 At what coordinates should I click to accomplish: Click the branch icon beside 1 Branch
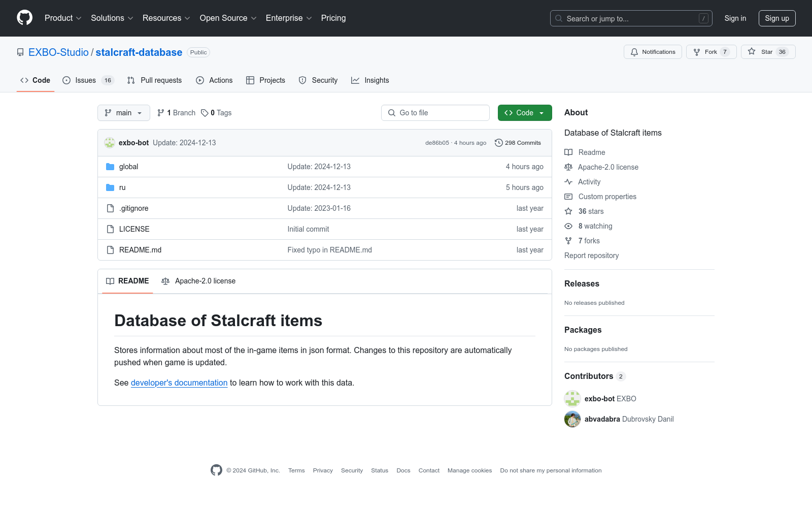(161, 113)
